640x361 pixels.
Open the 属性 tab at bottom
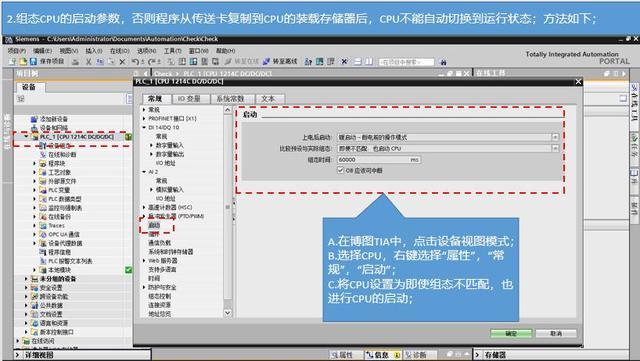point(346,355)
